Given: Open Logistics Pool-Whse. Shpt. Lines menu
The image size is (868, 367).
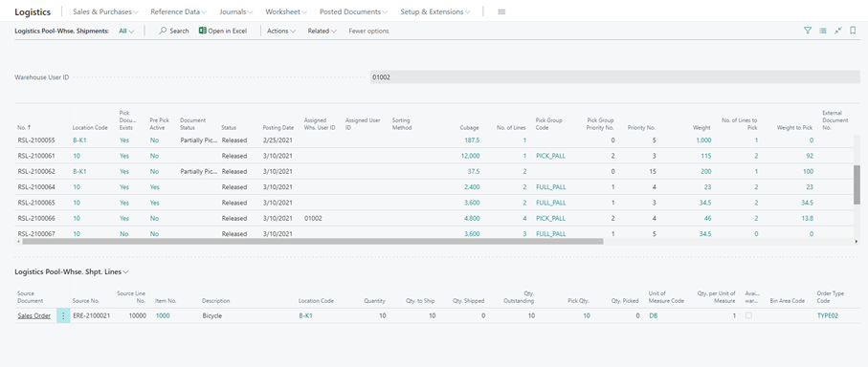Looking at the screenshot, I should pos(72,272).
